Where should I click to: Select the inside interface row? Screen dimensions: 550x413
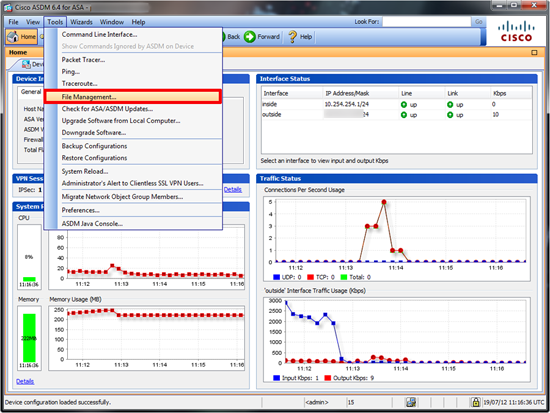[x=396, y=104]
